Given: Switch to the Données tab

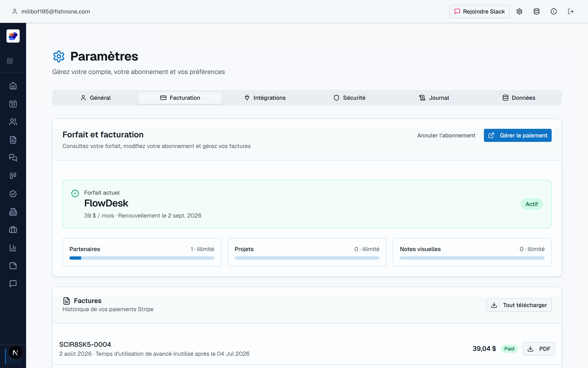Looking at the screenshot, I should click(x=519, y=98).
